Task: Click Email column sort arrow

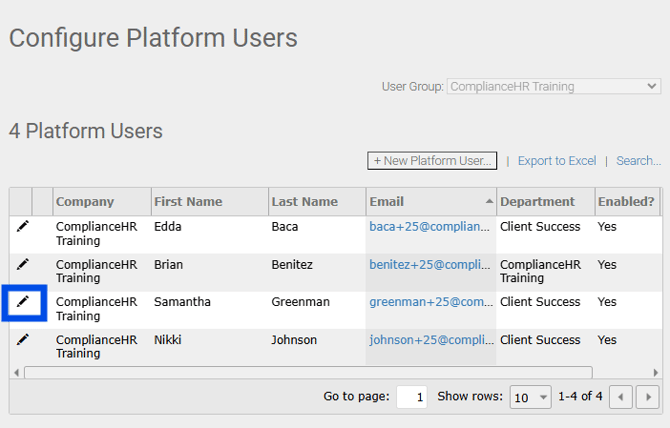Action: click(x=489, y=202)
